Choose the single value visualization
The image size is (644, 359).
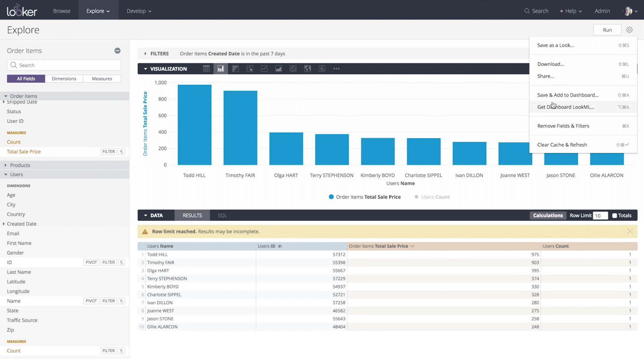(322, 69)
